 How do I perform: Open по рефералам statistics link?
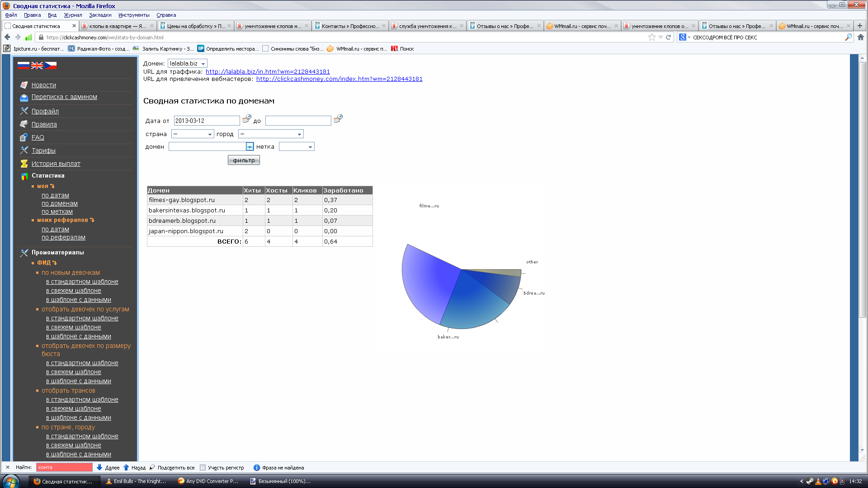63,237
